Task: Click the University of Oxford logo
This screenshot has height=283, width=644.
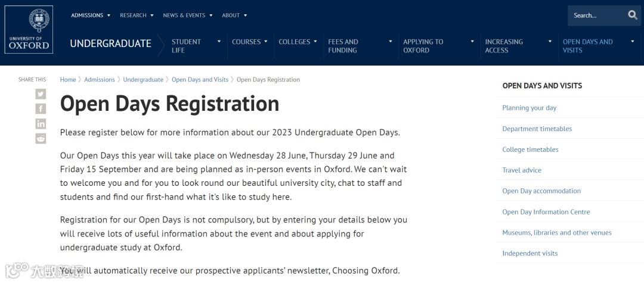Action: coord(29,30)
